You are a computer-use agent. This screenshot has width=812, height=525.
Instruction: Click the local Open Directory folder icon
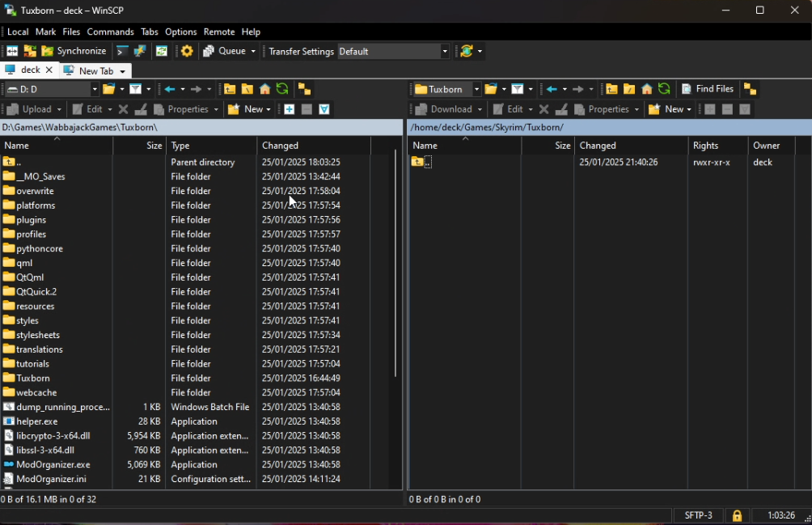pos(108,89)
